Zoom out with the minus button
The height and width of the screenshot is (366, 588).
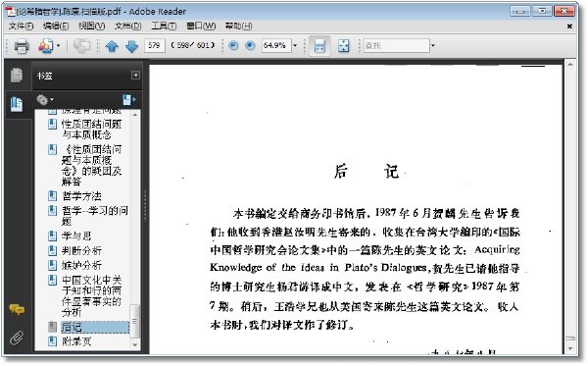click(233, 45)
